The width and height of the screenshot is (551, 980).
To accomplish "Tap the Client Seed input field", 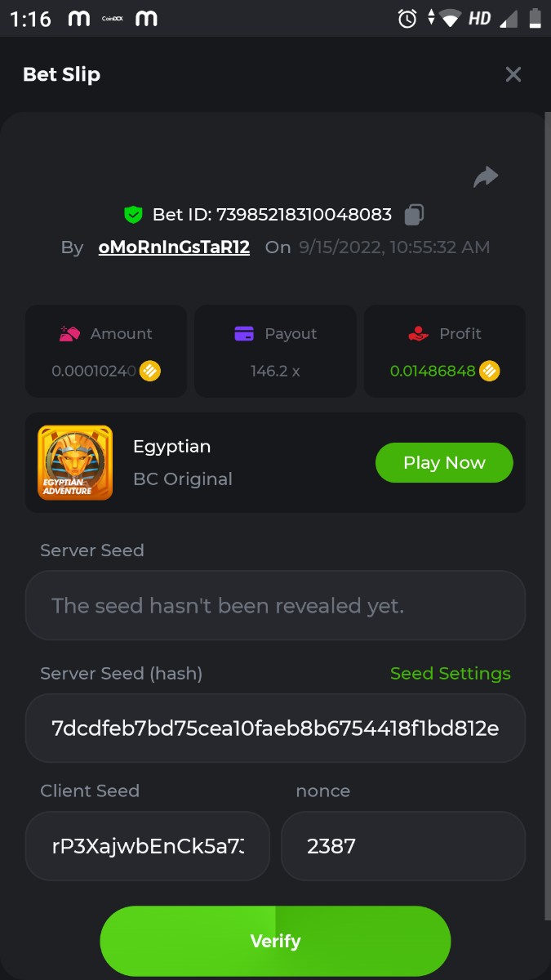I will click(x=148, y=846).
